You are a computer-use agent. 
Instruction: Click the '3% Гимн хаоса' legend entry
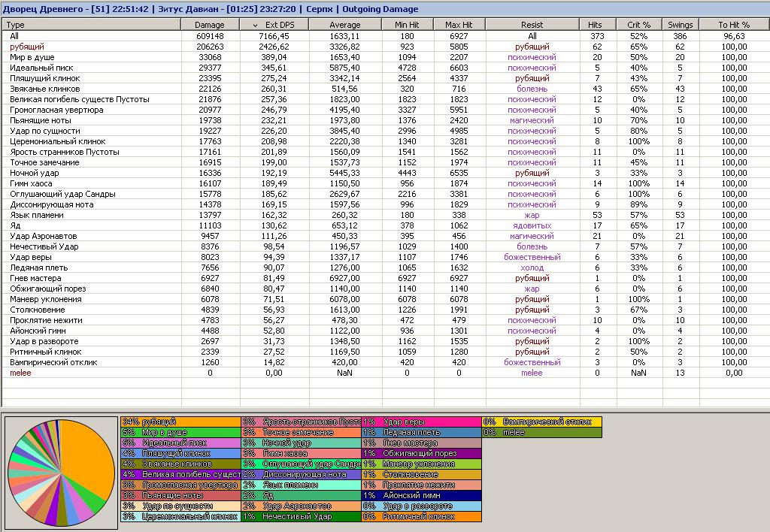301,453
